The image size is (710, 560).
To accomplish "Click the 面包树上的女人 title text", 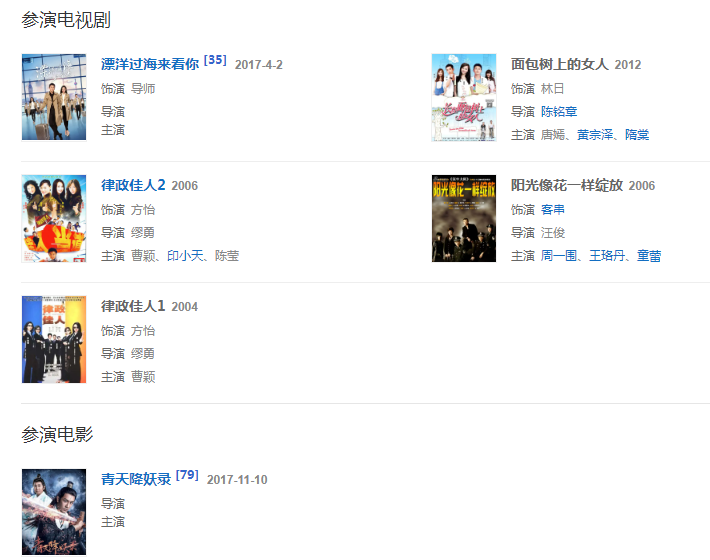I will click(x=560, y=64).
